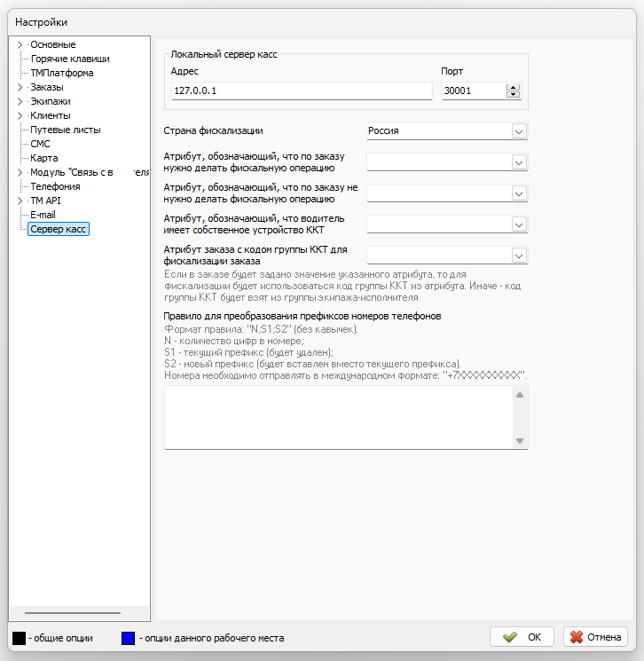Open dropdown for attribute not requiring fiscal operation

[519, 193]
